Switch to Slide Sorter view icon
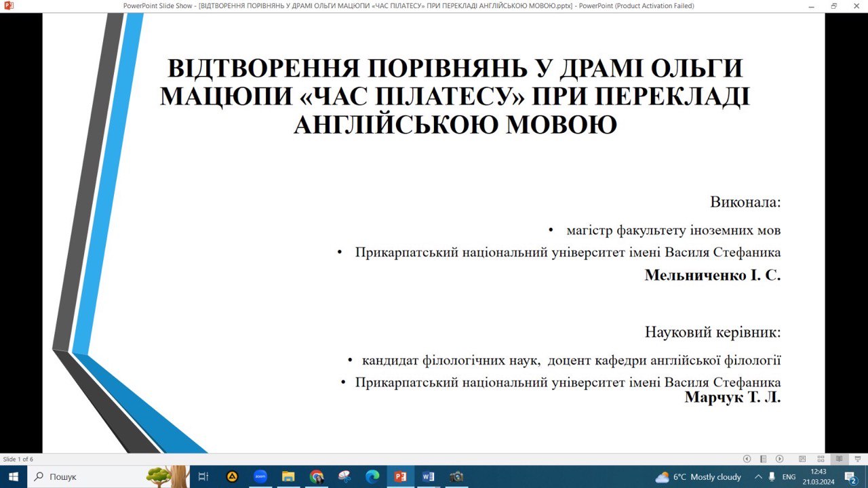 coord(821,459)
